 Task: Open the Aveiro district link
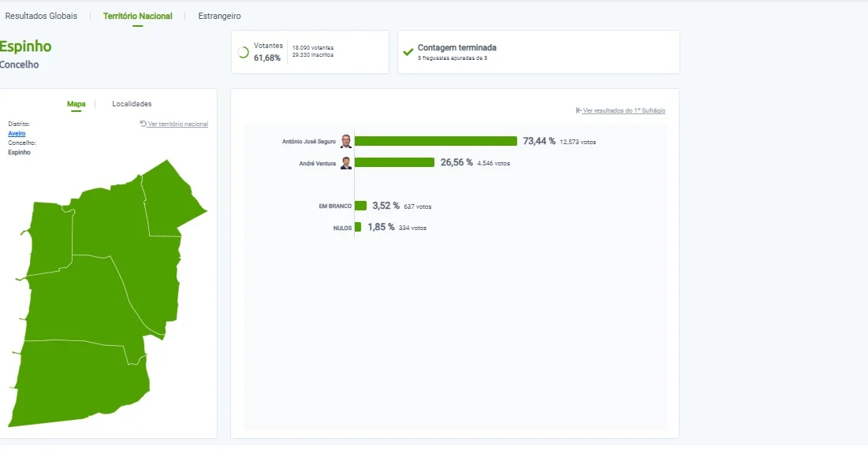(17, 133)
